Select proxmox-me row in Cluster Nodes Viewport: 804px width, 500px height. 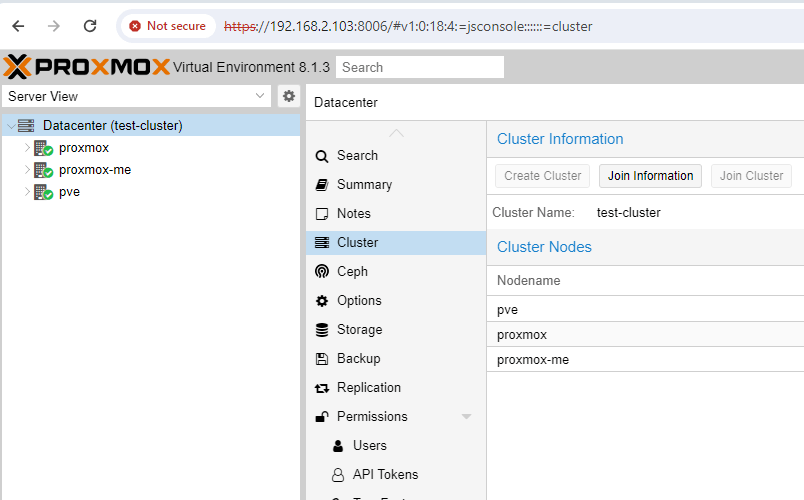coord(533,359)
